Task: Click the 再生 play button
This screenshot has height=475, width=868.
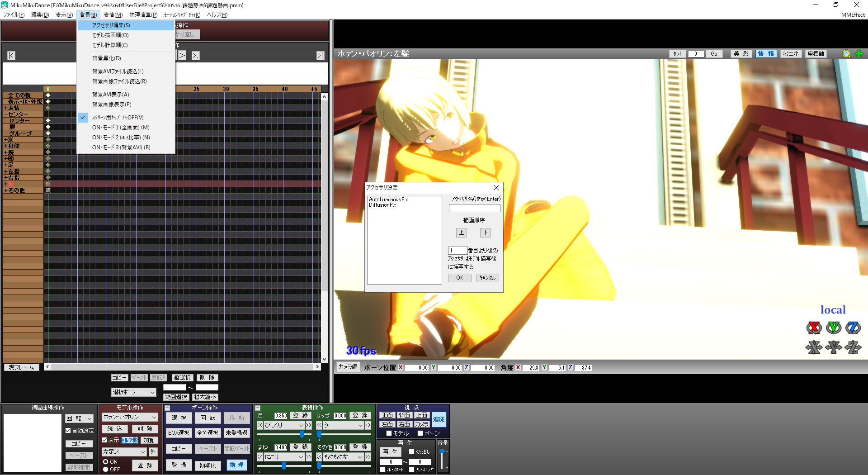Action: point(391,451)
